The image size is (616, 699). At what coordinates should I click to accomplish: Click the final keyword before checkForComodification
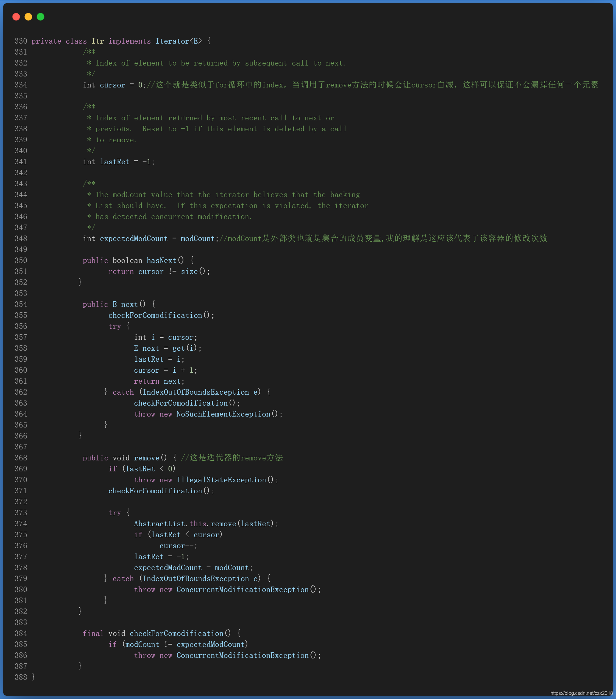[93, 634]
